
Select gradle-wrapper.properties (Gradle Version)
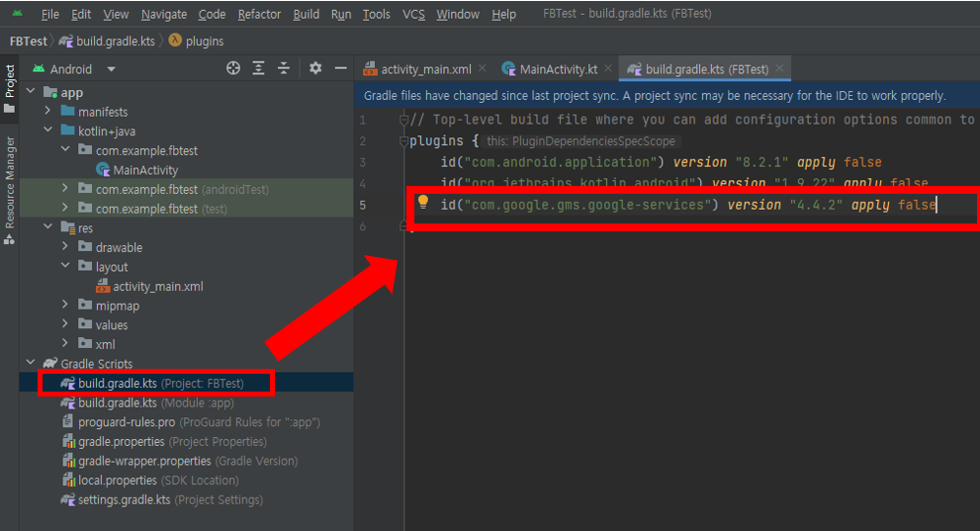coord(180,461)
